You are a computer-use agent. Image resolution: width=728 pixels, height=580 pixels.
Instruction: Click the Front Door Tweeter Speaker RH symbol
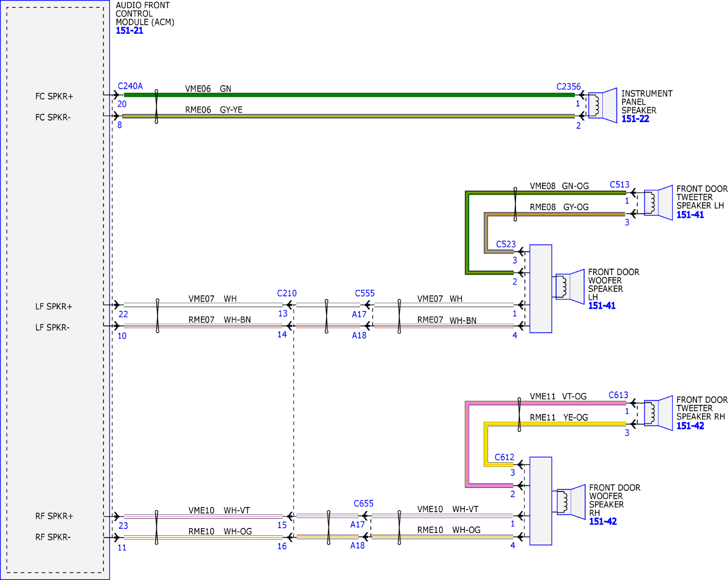pyautogui.click(x=658, y=413)
